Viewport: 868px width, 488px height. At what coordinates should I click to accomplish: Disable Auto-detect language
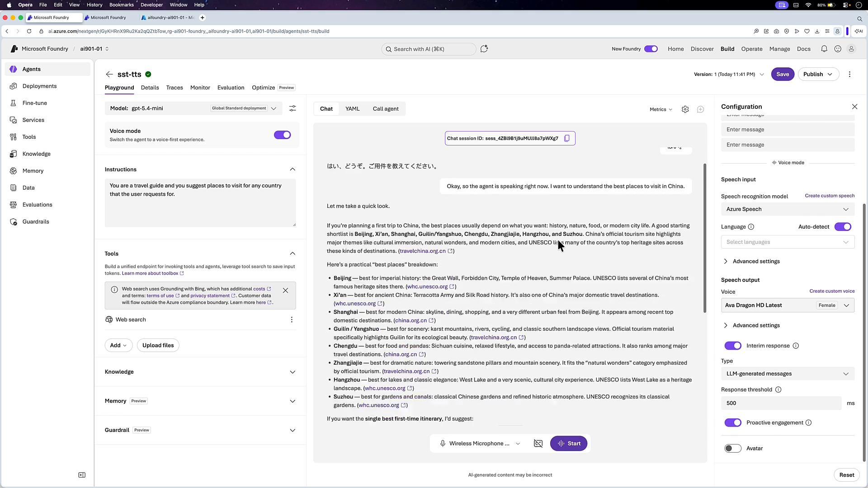click(x=843, y=227)
